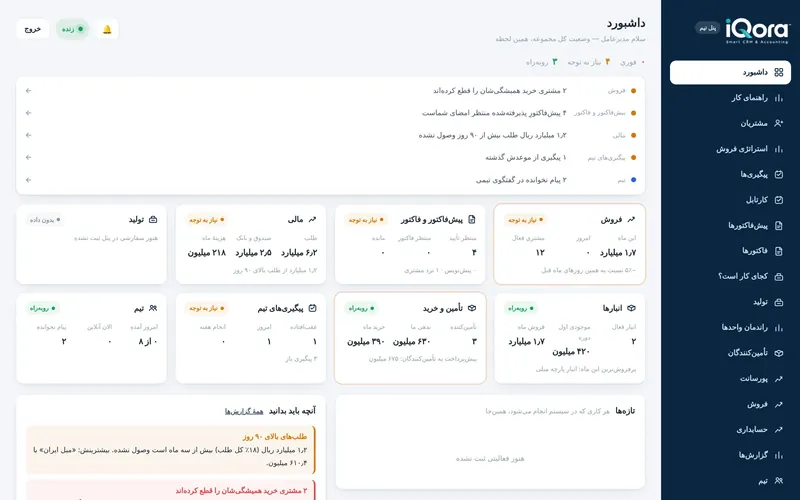
Task: Open the همهٔ گزارش‌ها link
Action: click(244, 411)
